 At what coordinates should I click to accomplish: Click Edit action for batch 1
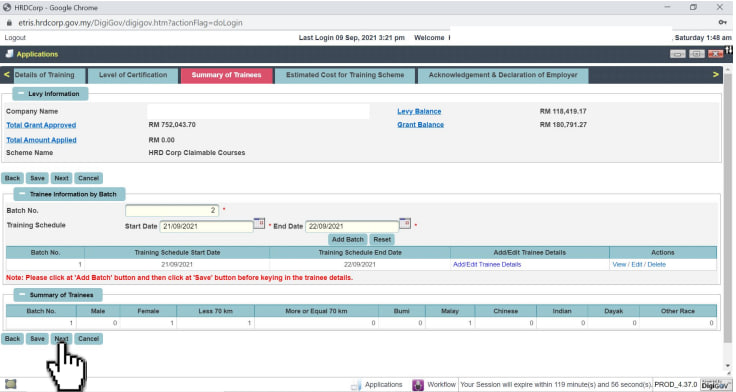[636, 264]
